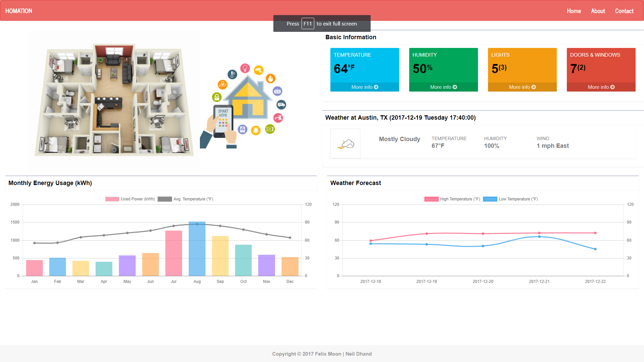The image size is (644, 362).
Task: Open More info under Humidity card
Action: pyautogui.click(x=443, y=87)
